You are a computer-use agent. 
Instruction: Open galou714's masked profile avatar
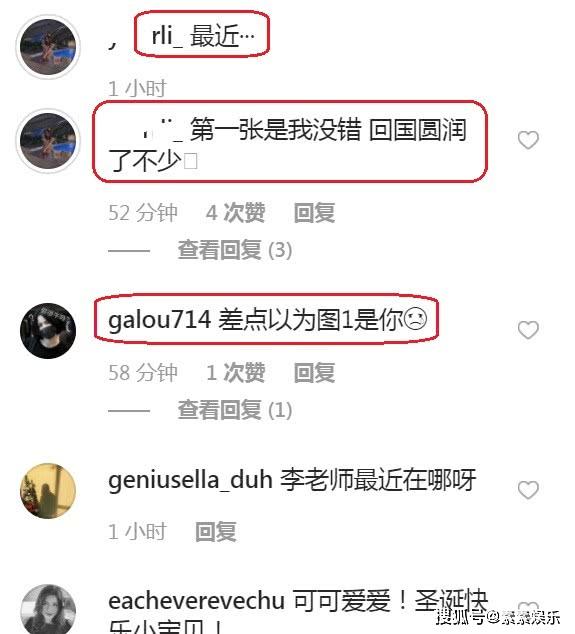(48, 331)
